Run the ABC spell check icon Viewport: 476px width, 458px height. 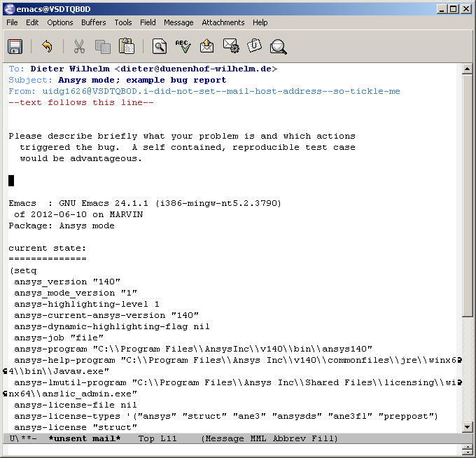pyautogui.click(x=183, y=46)
